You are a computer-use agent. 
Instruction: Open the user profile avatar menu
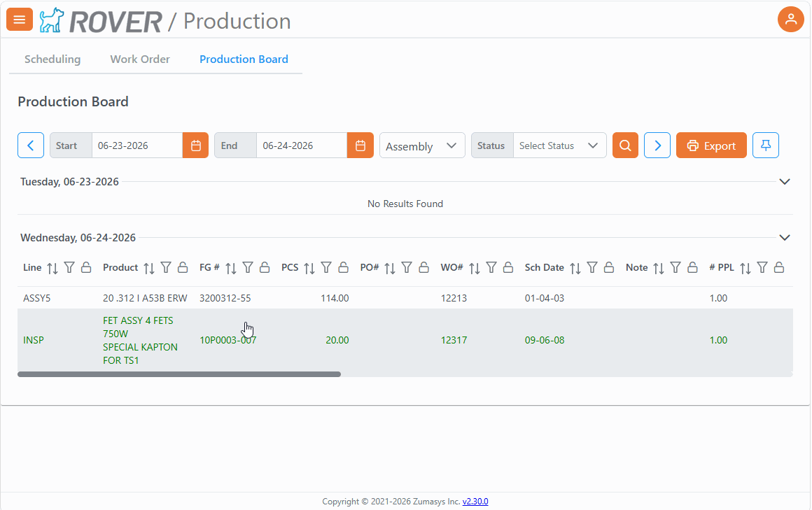(x=791, y=20)
